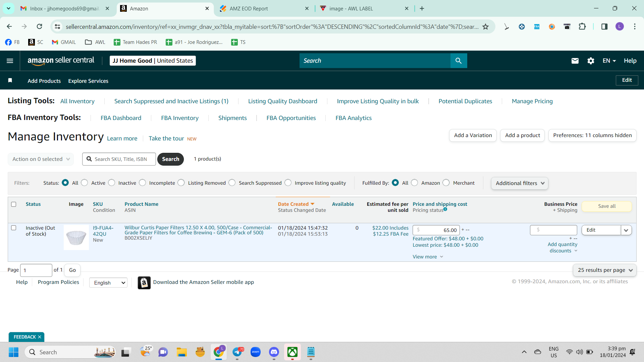
Task: Open the Shipments menu link
Action: (x=232, y=118)
